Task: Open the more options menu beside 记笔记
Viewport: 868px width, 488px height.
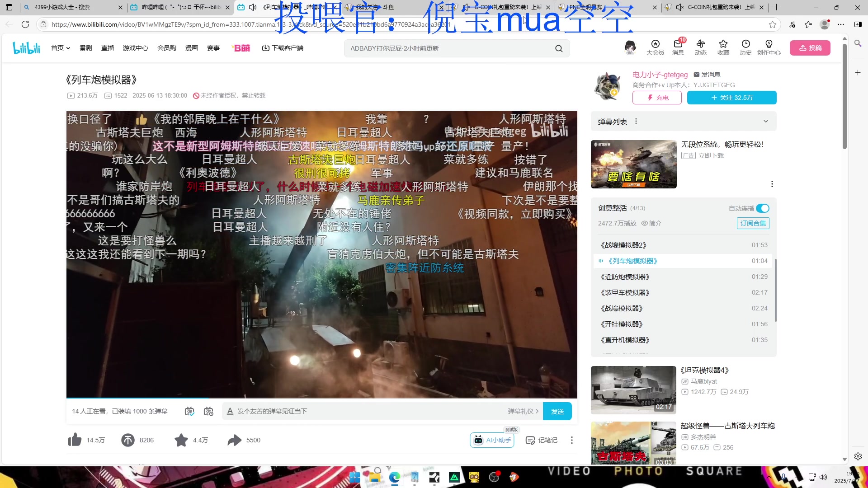Action: (571, 440)
